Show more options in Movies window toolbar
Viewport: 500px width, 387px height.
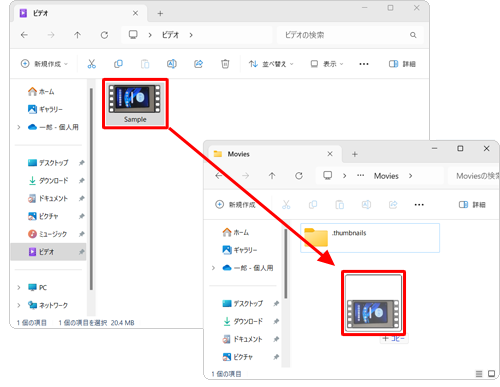tap(419, 204)
